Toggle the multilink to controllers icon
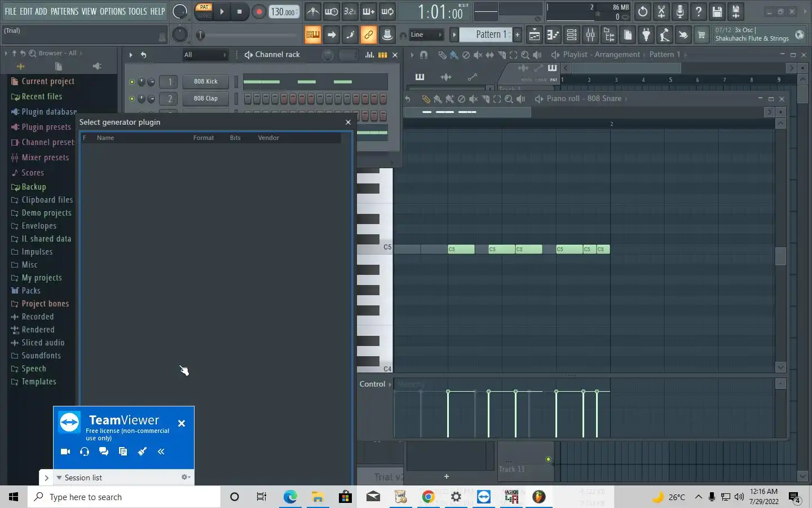 (x=368, y=34)
